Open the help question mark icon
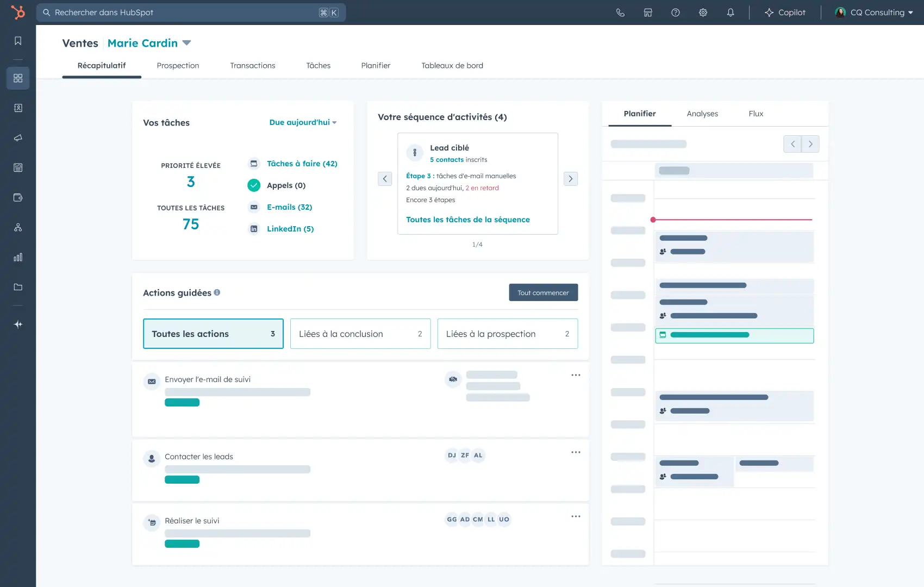 [676, 13]
